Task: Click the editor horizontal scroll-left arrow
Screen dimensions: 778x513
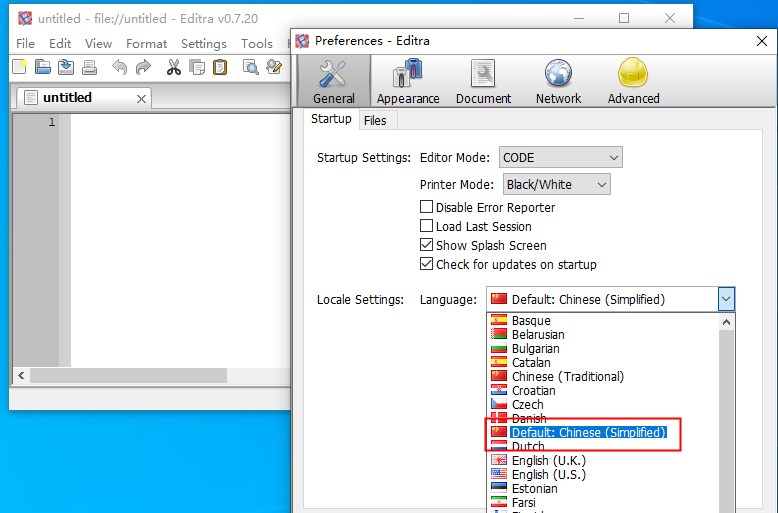Action: click(21, 376)
